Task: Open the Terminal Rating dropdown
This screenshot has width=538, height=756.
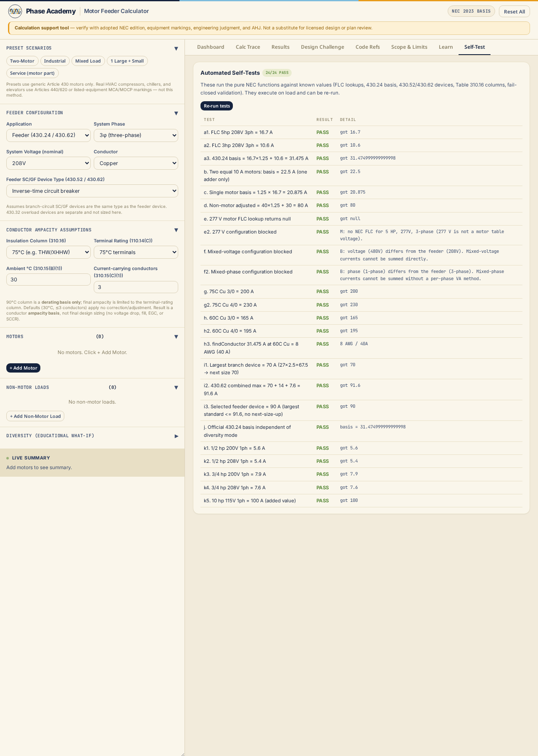Action: 136,252
